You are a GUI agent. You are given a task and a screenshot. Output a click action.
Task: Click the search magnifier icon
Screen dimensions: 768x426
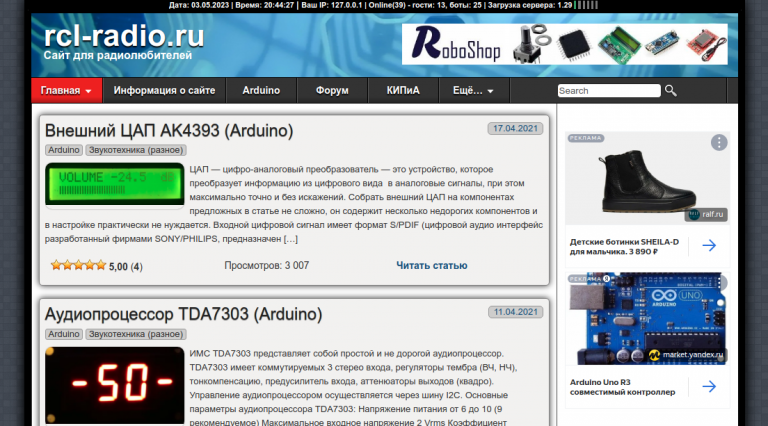click(x=671, y=91)
